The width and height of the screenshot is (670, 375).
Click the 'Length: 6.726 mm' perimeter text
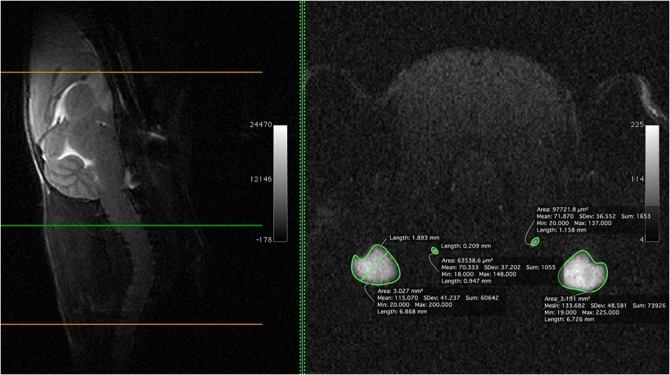point(569,319)
